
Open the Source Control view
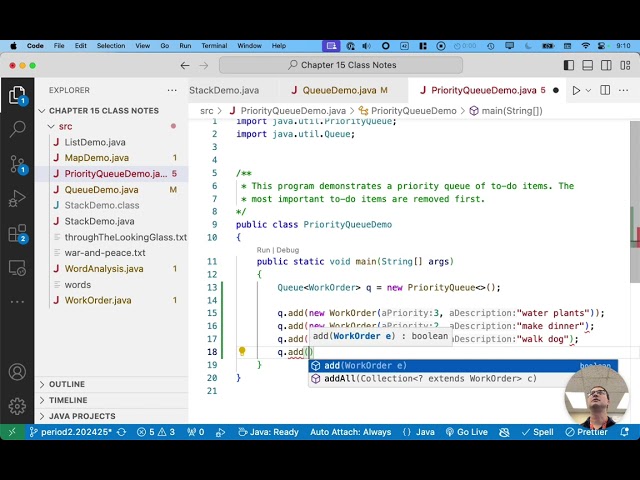point(17,164)
